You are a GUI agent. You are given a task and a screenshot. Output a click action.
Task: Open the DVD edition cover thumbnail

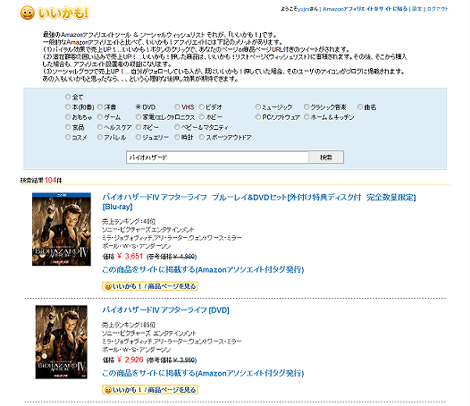tap(61, 342)
